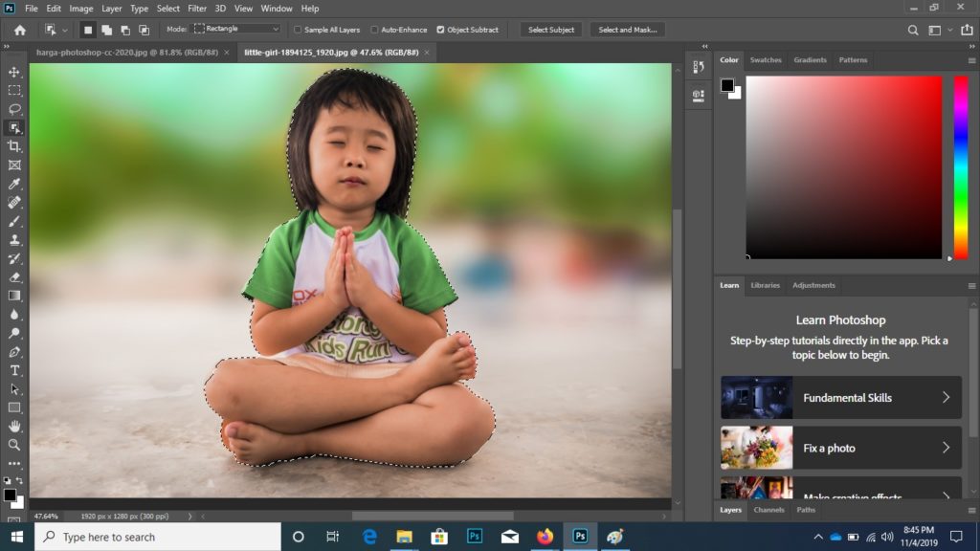This screenshot has height=551, width=980.
Task: Select the Crop tool
Action: point(14,146)
